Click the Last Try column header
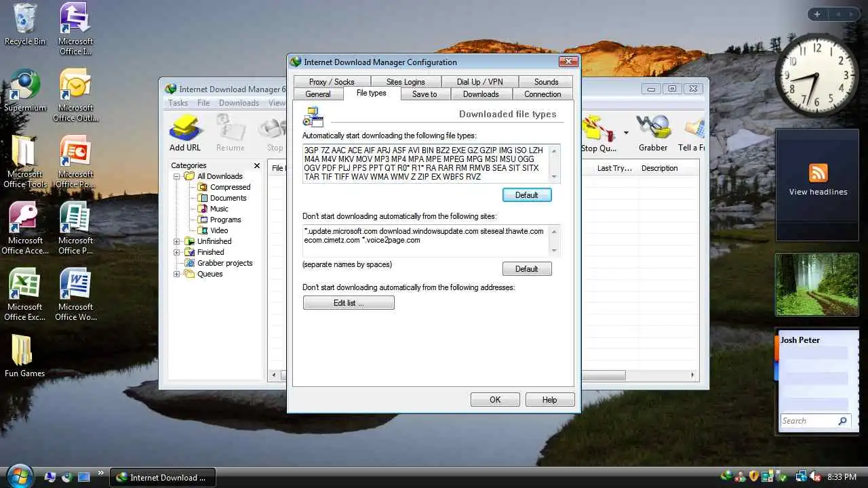 614,168
